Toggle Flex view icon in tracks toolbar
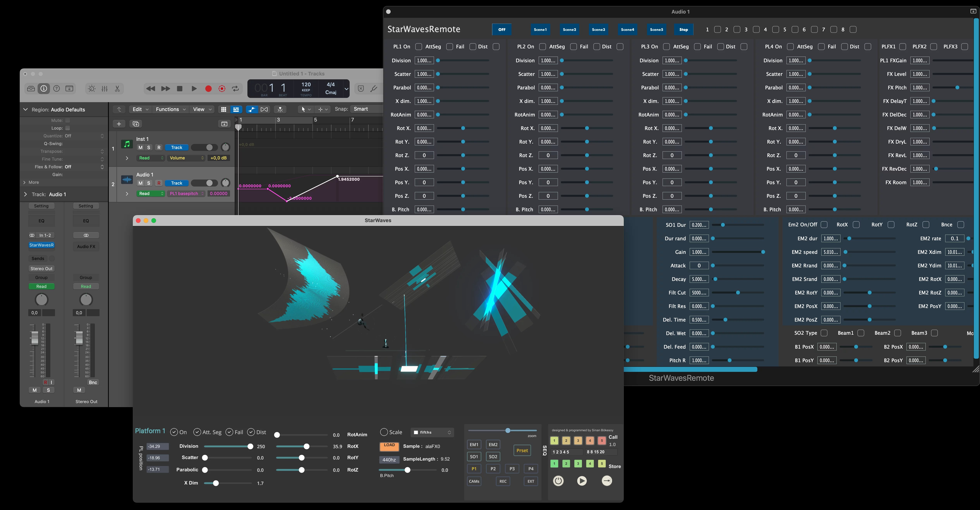This screenshot has width=980, height=510. click(264, 110)
